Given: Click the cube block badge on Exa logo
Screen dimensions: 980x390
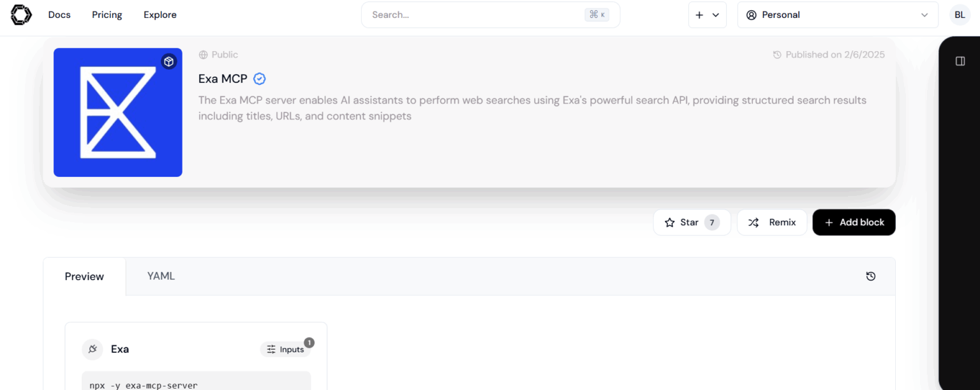Looking at the screenshot, I should (x=168, y=61).
